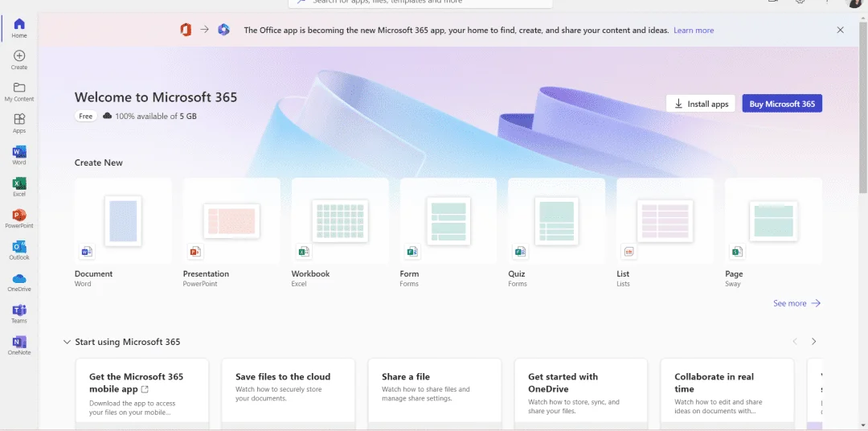Open the Learn more link

point(694,31)
